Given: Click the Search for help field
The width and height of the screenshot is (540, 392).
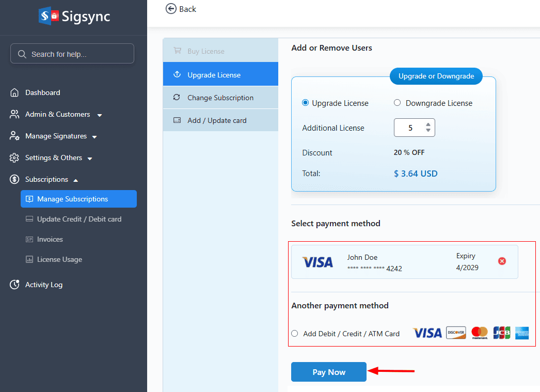Looking at the screenshot, I should pos(77,54).
